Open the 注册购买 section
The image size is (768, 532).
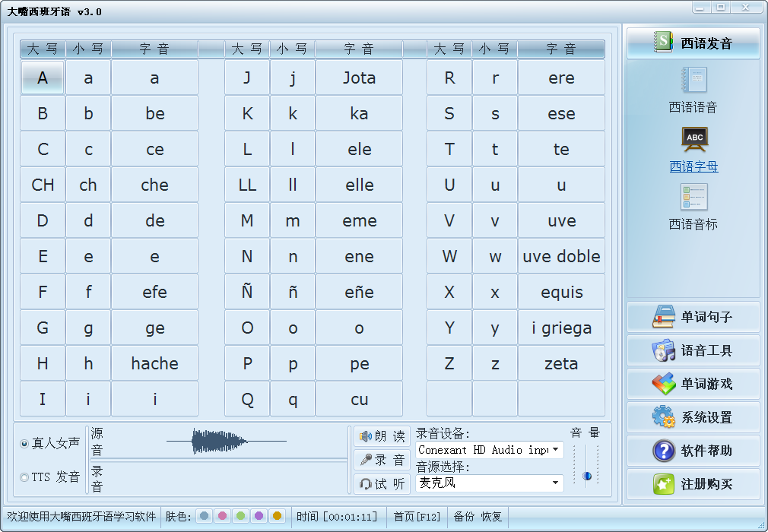[x=693, y=484]
